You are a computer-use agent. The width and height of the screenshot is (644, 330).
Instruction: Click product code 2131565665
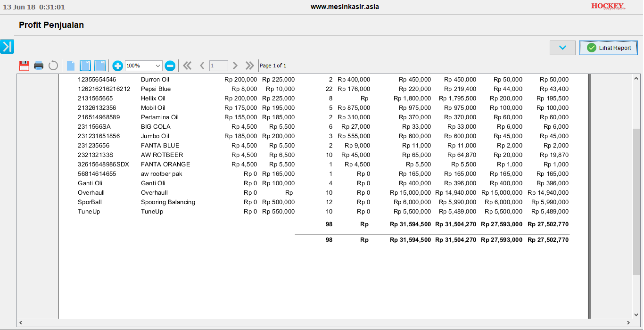pyautogui.click(x=96, y=99)
